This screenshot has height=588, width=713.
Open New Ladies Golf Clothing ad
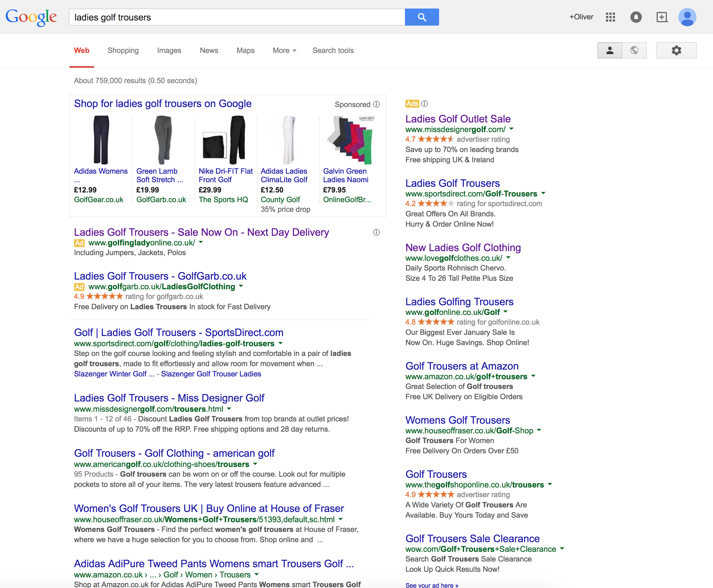point(463,248)
